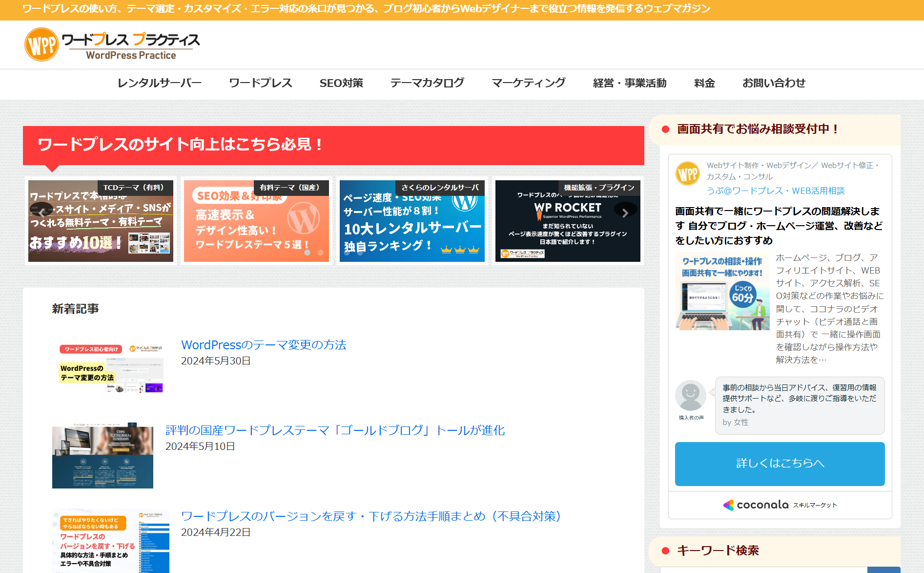
Task: Click thumbnail of テーマ変更の方法 article
Action: 111,369
